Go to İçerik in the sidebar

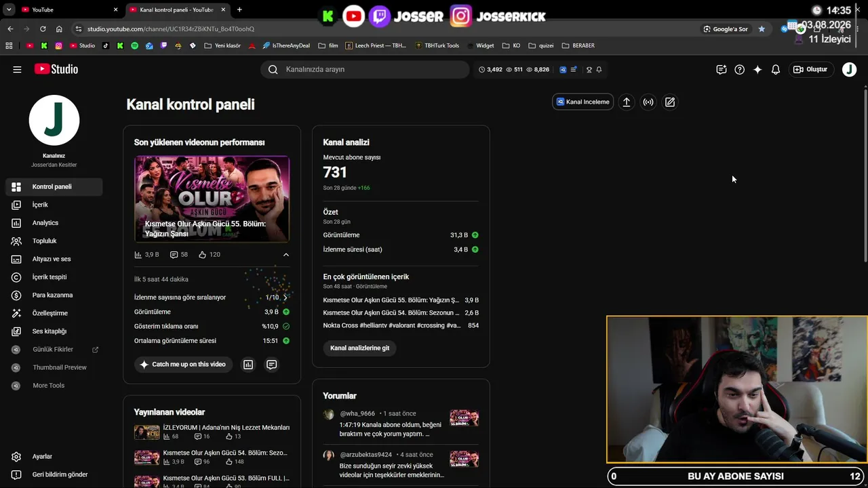[x=54, y=205]
